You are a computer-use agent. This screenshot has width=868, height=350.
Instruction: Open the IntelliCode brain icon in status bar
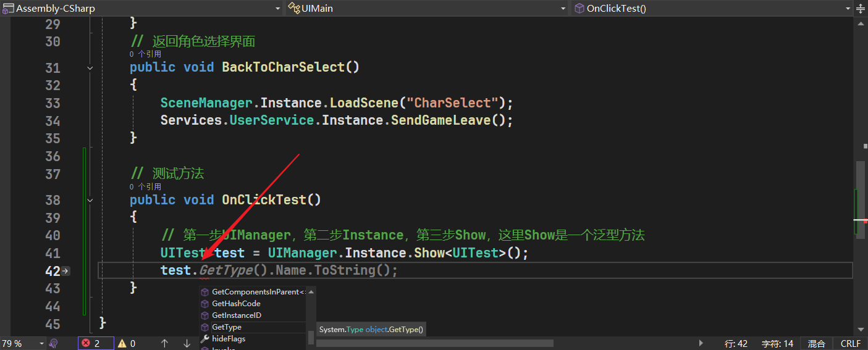pyautogui.click(x=54, y=343)
